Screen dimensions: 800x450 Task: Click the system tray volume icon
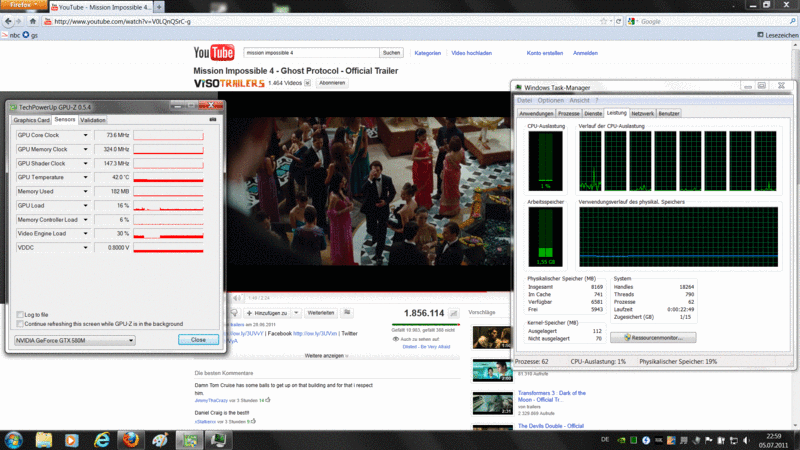pos(746,440)
